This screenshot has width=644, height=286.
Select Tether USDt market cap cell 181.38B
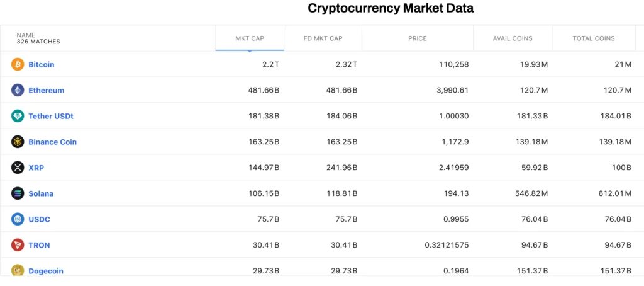coord(264,116)
